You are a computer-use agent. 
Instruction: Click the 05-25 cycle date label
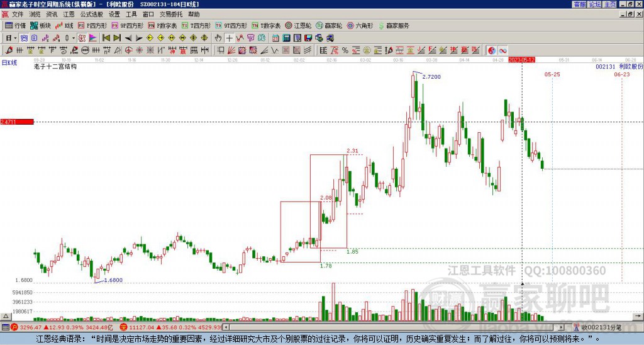552,74
